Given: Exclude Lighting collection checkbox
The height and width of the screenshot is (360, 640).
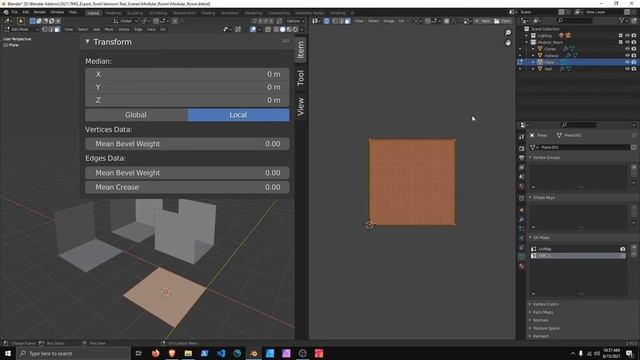Looking at the screenshot, I should (621, 36).
